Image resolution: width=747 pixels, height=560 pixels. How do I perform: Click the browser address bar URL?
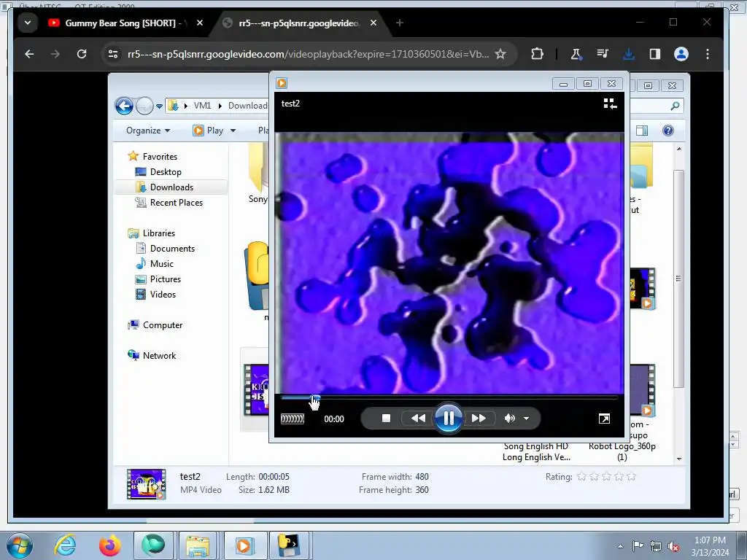tap(309, 54)
